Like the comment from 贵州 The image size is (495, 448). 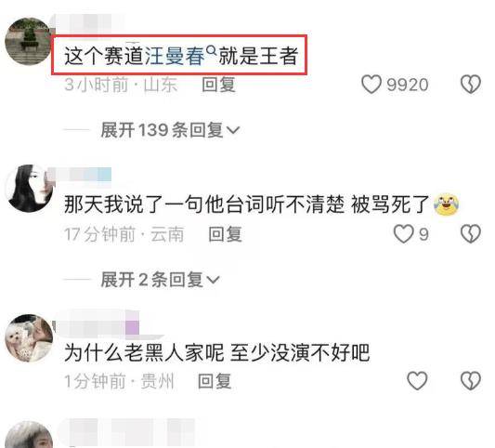click(x=417, y=380)
